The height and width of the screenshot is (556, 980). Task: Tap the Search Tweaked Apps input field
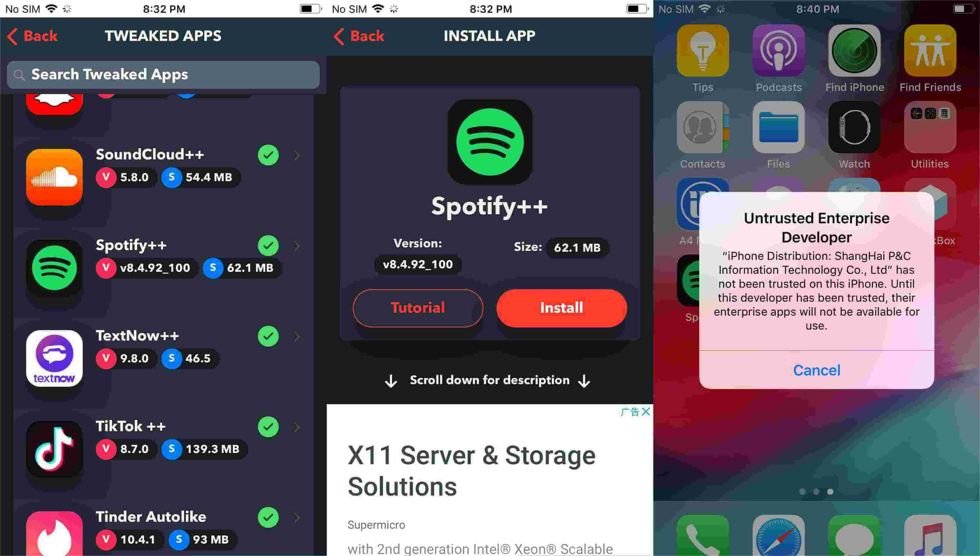point(163,73)
